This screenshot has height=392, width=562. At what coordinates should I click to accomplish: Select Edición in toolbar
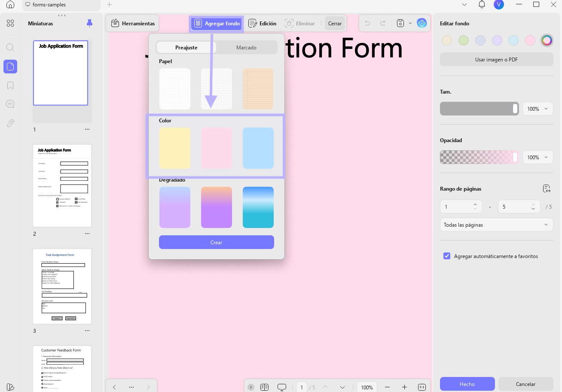(263, 23)
